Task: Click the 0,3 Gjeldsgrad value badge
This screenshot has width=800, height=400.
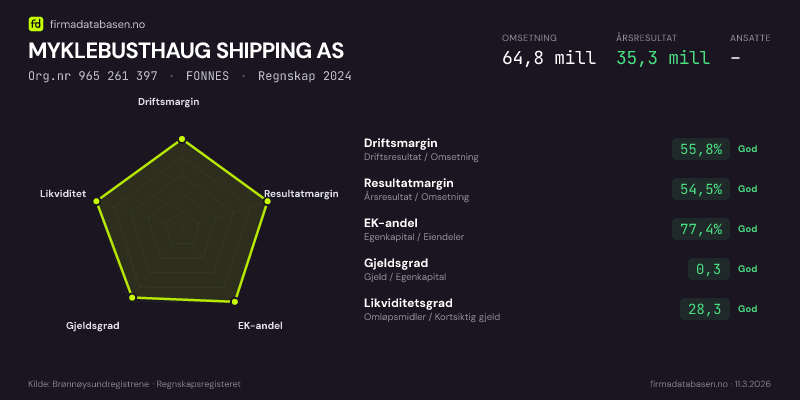Action: (x=708, y=269)
